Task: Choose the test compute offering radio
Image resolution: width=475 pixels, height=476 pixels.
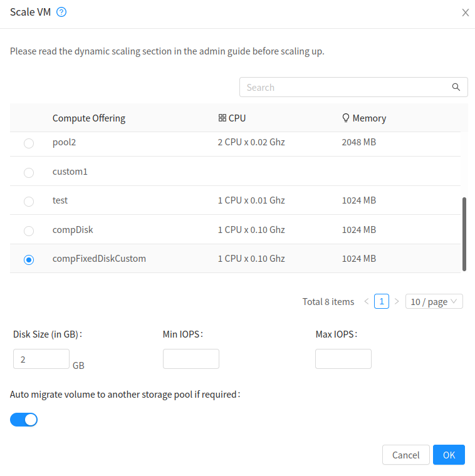Action: 29,202
